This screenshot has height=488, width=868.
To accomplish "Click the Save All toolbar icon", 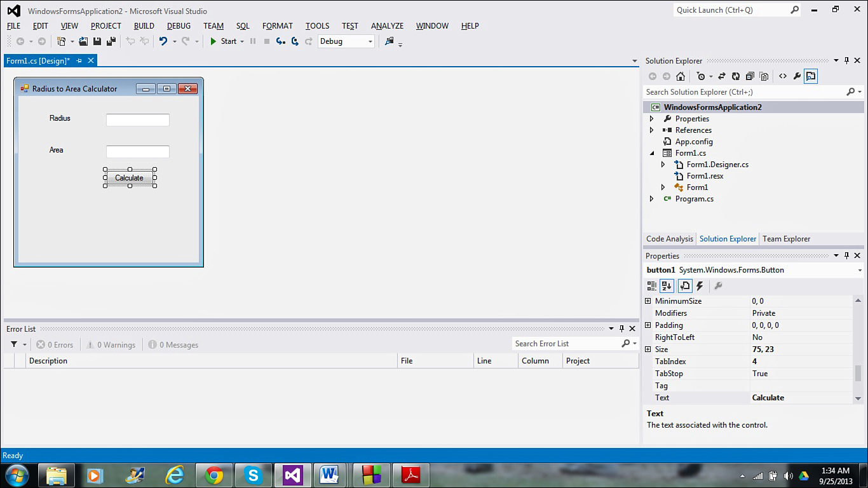I will click(111, 41).
